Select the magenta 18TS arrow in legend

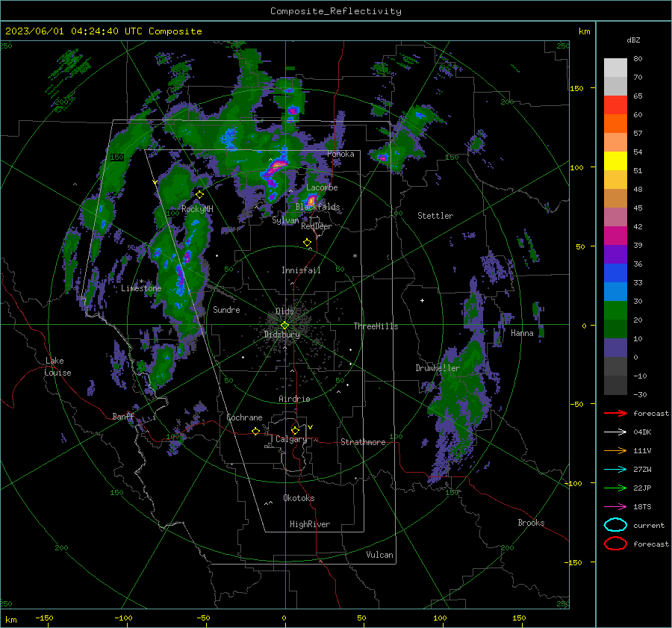615,507
